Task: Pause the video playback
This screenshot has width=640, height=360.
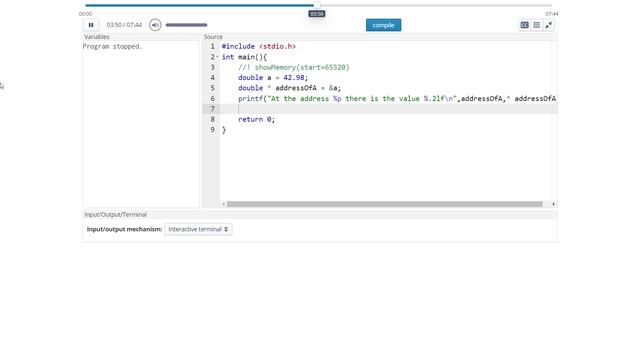Action: [91, 25]
